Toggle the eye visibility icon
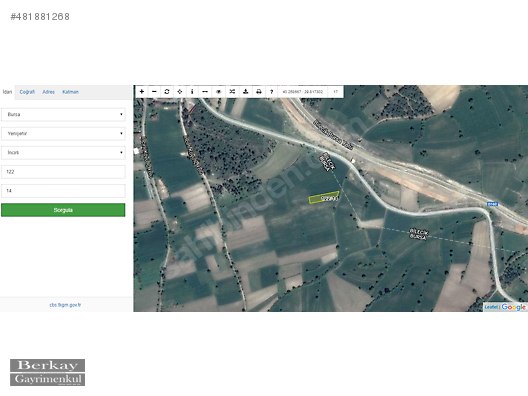The height and width of the screenshot is (396, 528). click(218, 92)
